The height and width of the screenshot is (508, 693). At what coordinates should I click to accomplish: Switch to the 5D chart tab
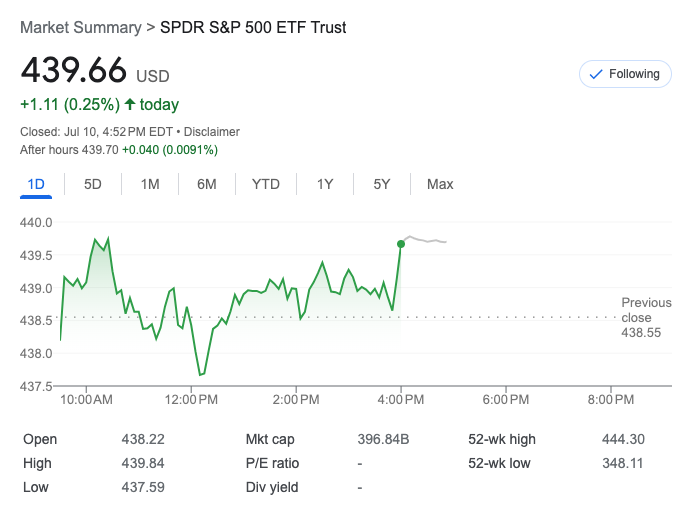93,184
